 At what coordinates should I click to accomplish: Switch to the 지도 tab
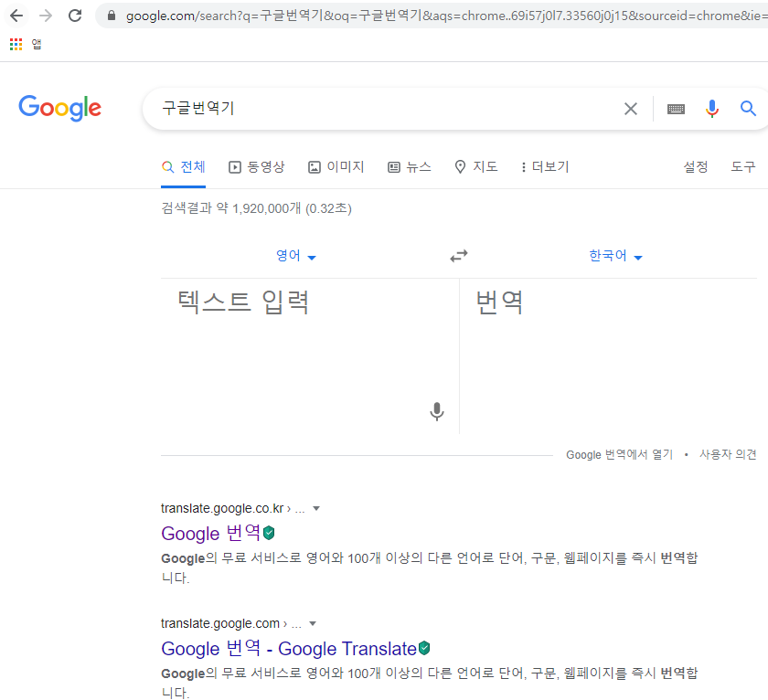pyautogui.click(x=476, y=167)
